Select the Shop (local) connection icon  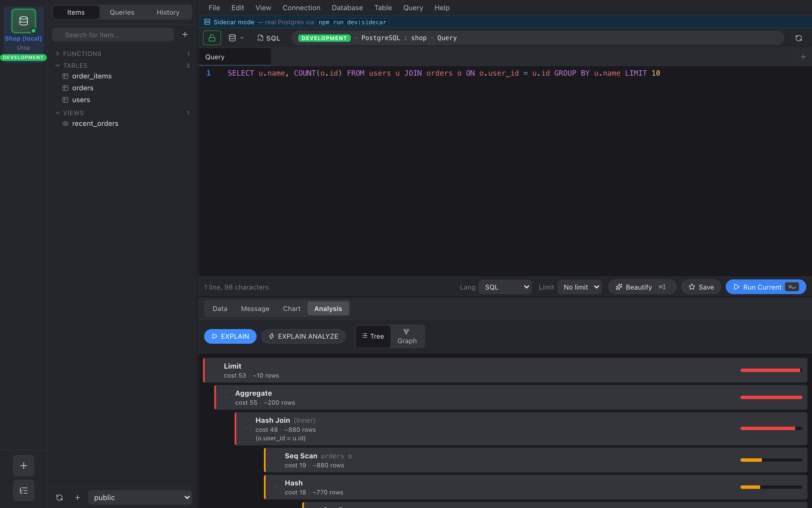23,21
